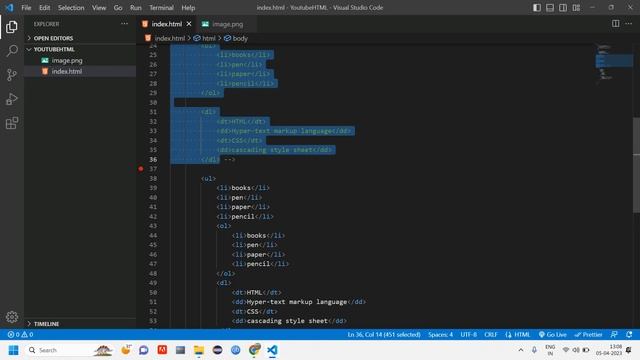This screenshot has width=640, height=360.
Task: Open the Manage gear menu
Action: [12, 317]
